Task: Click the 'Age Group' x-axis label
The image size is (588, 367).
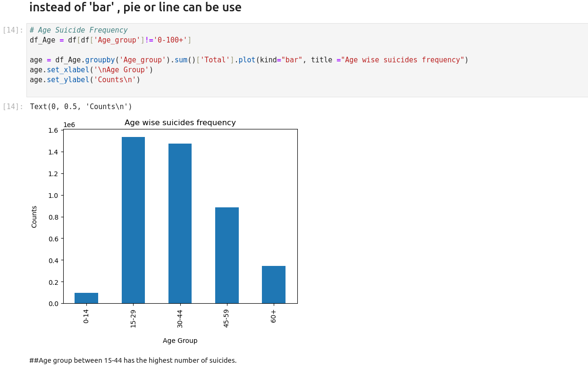Action: [x=180, y=341]
